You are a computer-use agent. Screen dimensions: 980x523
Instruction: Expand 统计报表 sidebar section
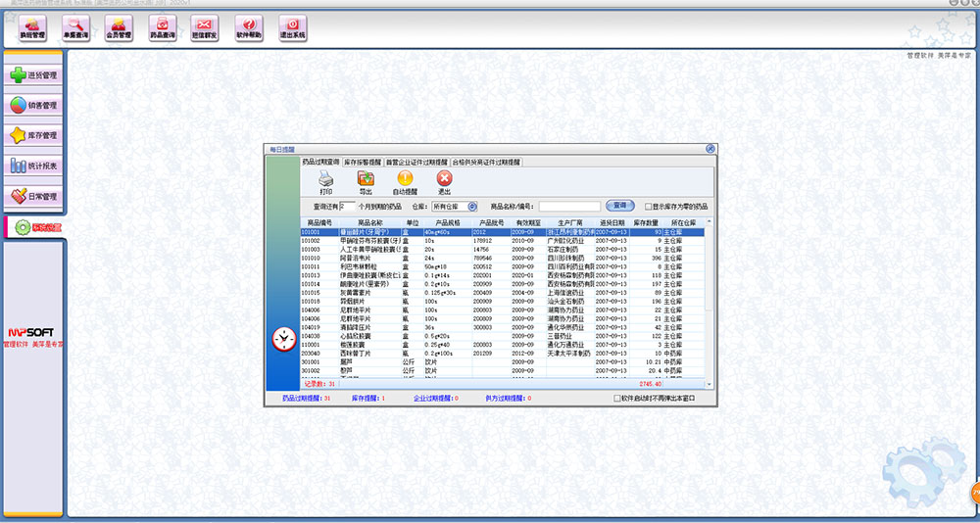(x=33, y=166)
